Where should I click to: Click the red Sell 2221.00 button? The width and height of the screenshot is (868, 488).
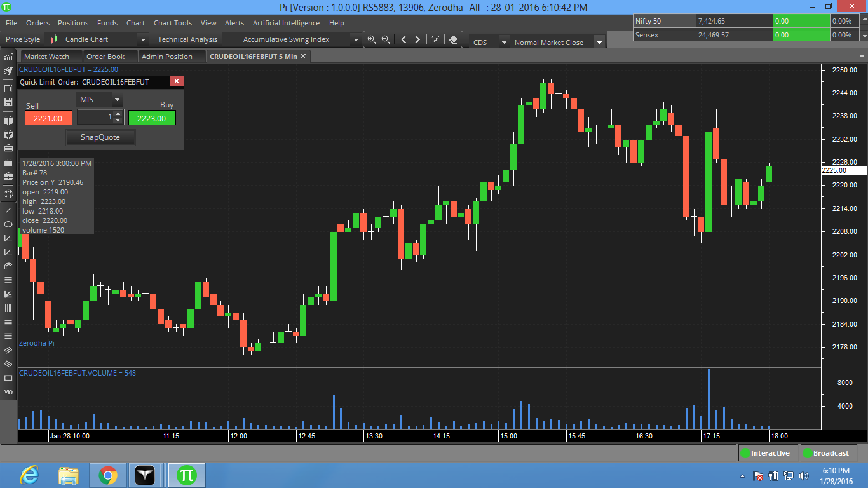click(x=48, y=118)
